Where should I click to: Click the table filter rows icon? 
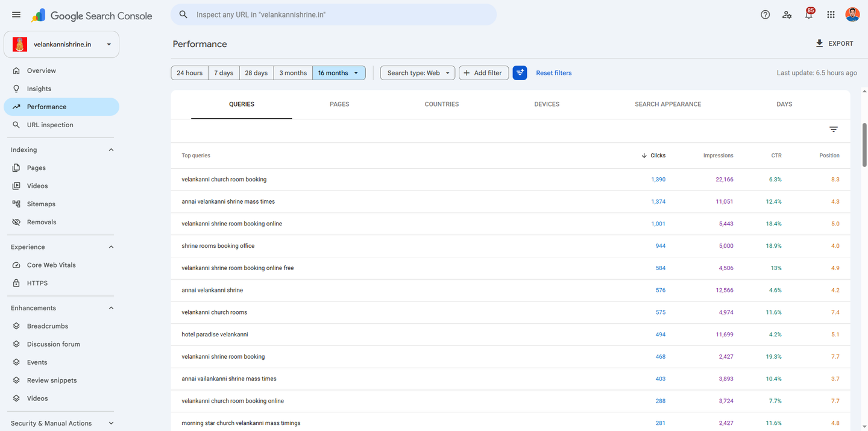tap(834, 130)
